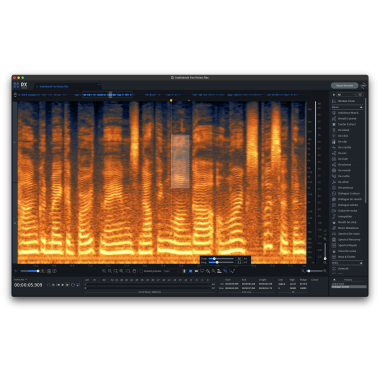Select the Time selection tool

pyautogui.click(x=184, y=271)
